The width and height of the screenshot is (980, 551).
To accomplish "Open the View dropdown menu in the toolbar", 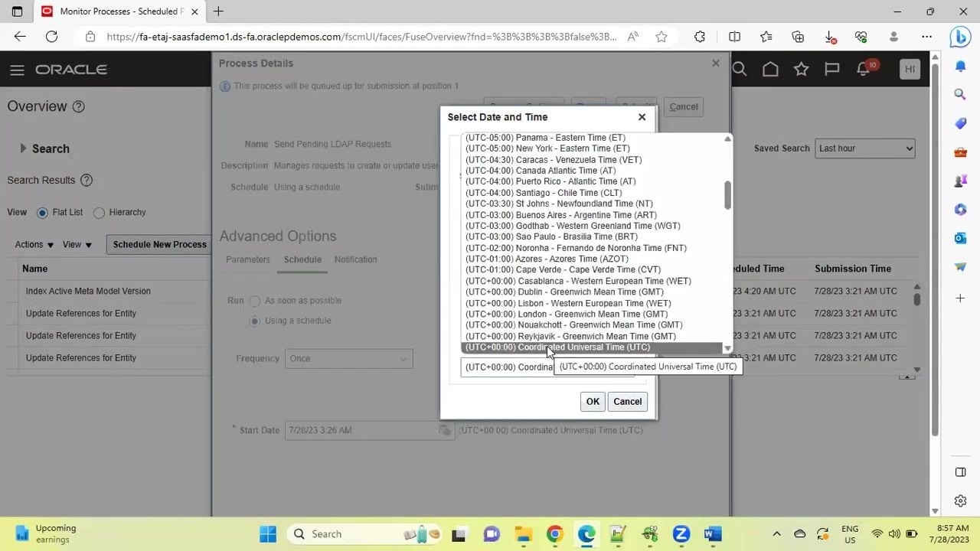I will (77, 245).
